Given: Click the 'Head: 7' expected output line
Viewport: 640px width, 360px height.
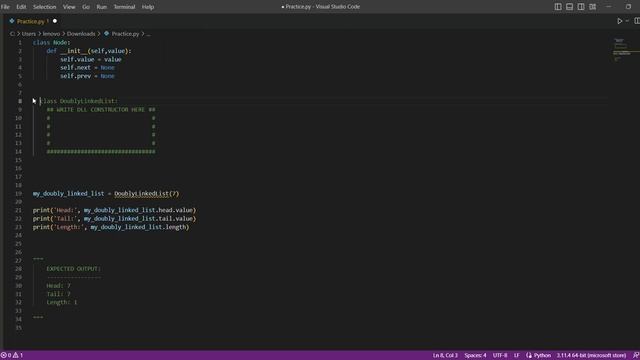Looking at the screenshot, I should coord(58,286).
